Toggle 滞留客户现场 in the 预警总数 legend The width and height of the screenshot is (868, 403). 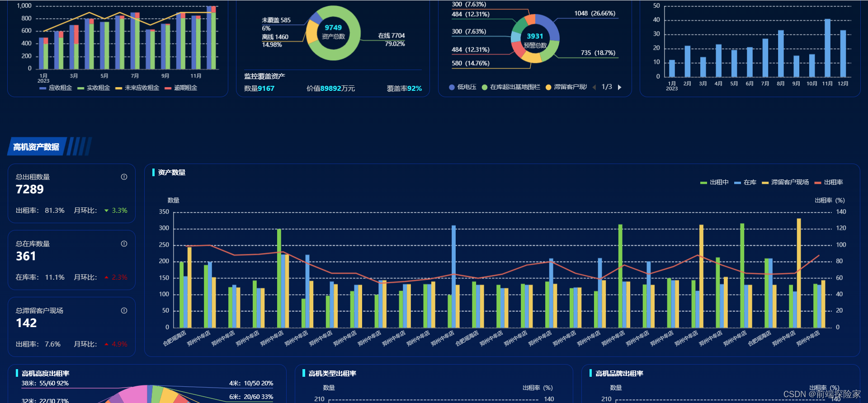[566, 87]
